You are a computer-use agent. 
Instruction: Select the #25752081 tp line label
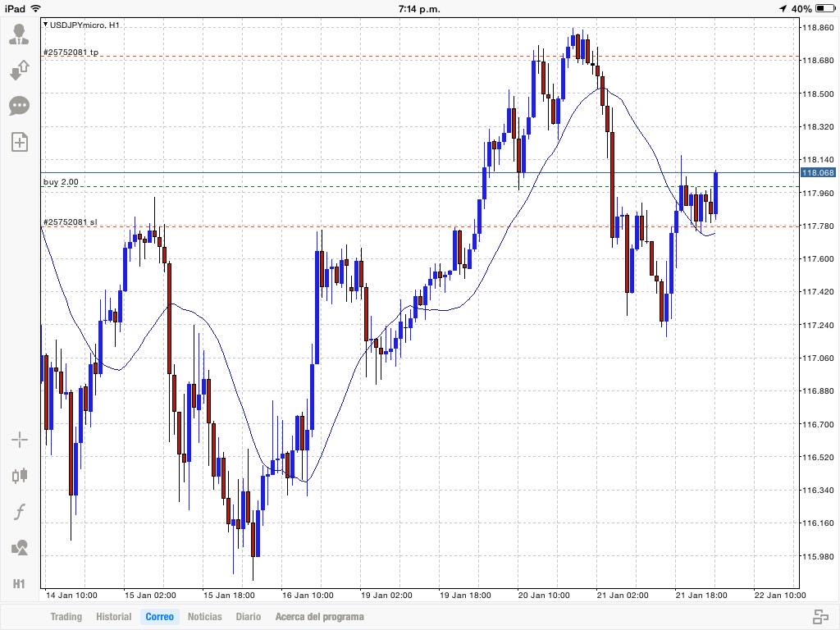point(71,52)
